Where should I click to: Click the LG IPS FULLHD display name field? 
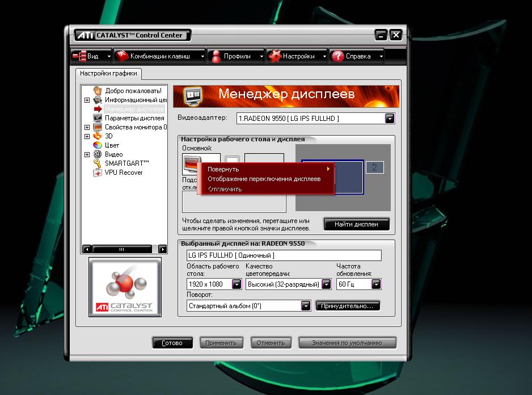click(x=284, y=255)
